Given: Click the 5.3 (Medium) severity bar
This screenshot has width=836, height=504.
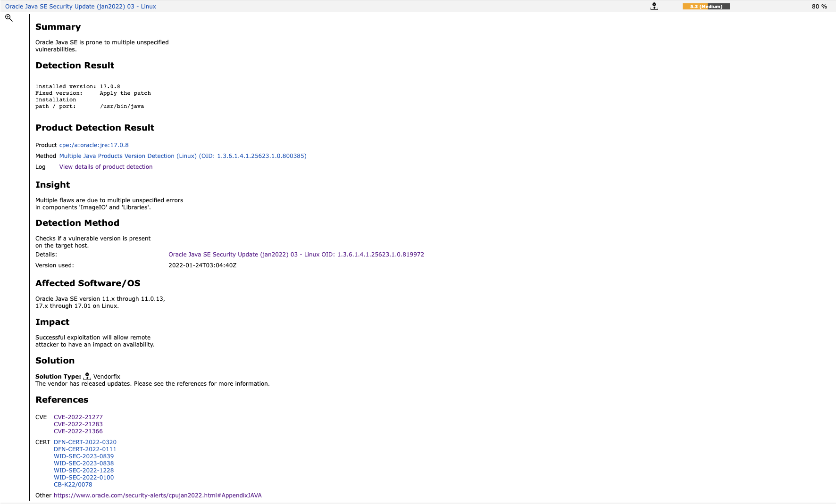Looking at the screenshot, I should [706, 7].
